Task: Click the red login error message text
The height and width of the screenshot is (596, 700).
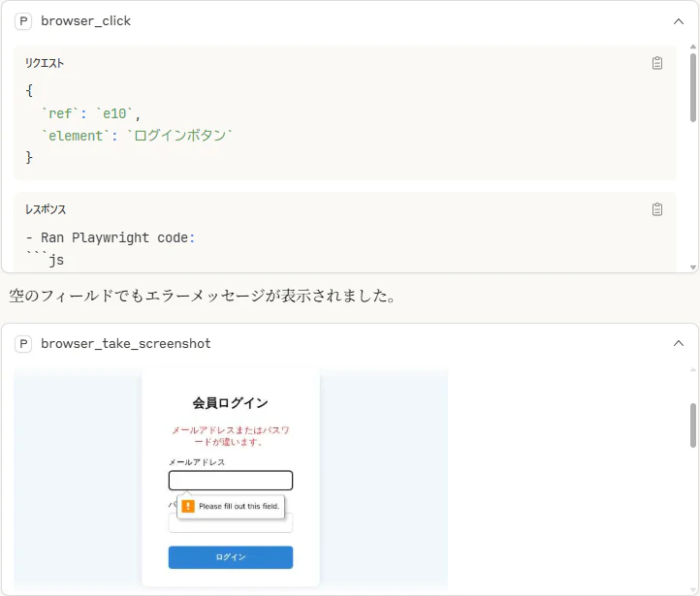Action: coord(231,436)
